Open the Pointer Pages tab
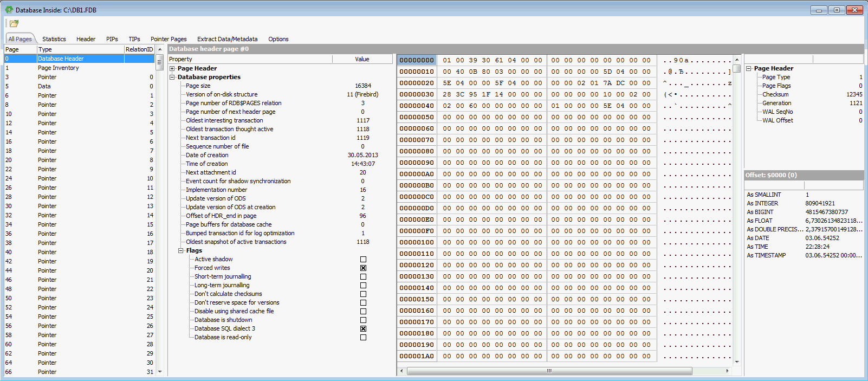Image resolution: width=868 pixels, height=381 pixels. pos(169,39)
